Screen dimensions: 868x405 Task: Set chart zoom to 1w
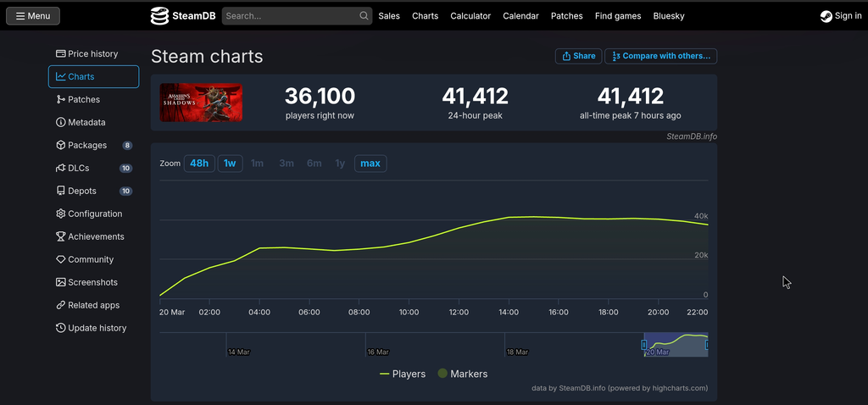click(230, 164)
